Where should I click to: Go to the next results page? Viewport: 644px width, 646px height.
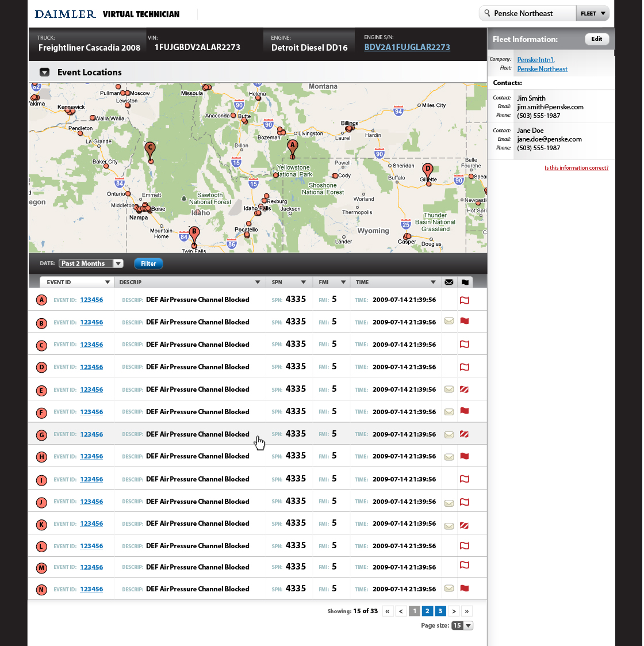pos(454,611)
